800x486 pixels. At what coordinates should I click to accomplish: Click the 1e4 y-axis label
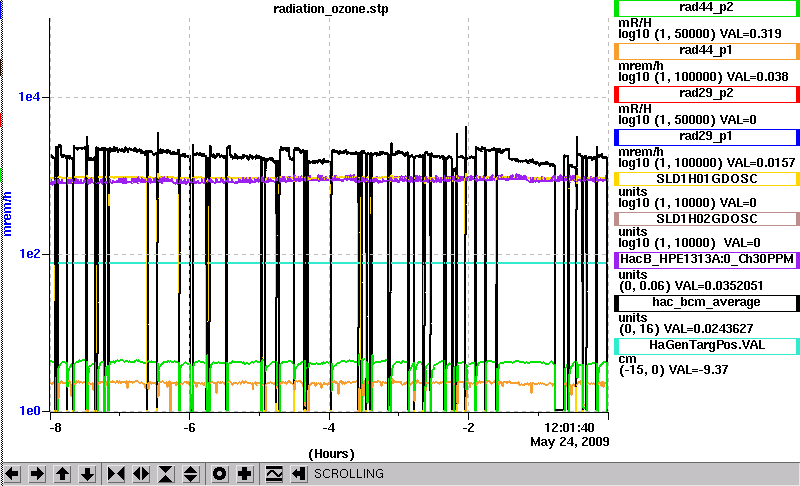pyautogui.click(x=30, y=96)
